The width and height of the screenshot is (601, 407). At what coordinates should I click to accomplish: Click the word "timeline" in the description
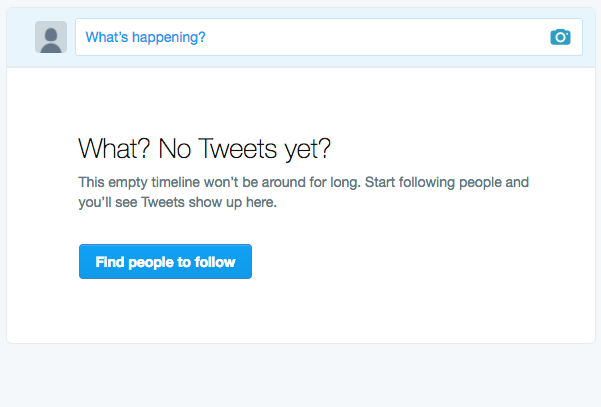coord(176,182)
